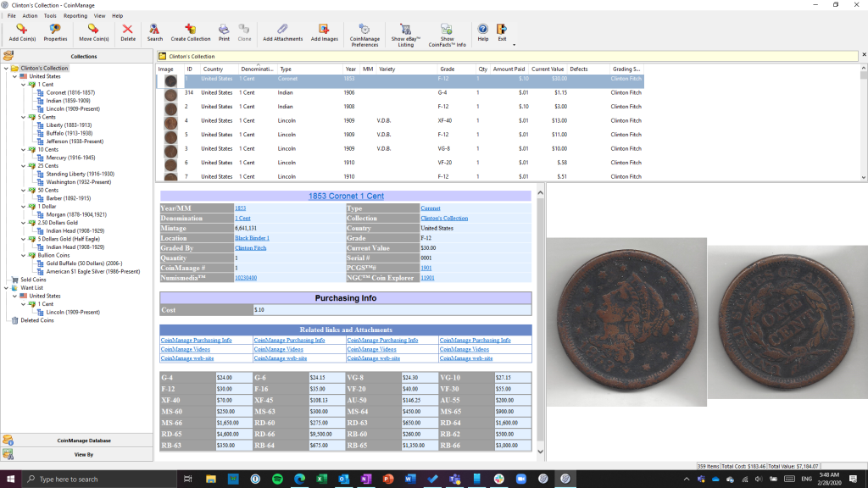Screen dimensions: 868x488
Task: Open the Action menu
Action: pos(30,15)
